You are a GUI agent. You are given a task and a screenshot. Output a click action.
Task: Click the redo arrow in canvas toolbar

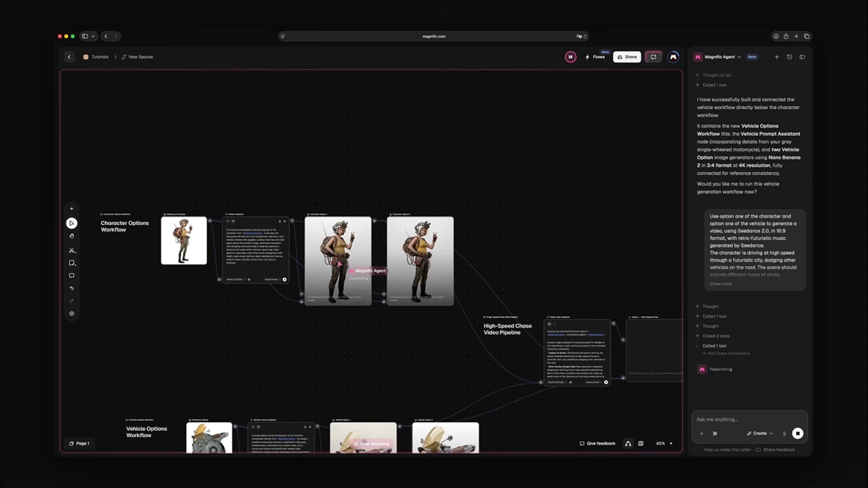coord(71,301)
